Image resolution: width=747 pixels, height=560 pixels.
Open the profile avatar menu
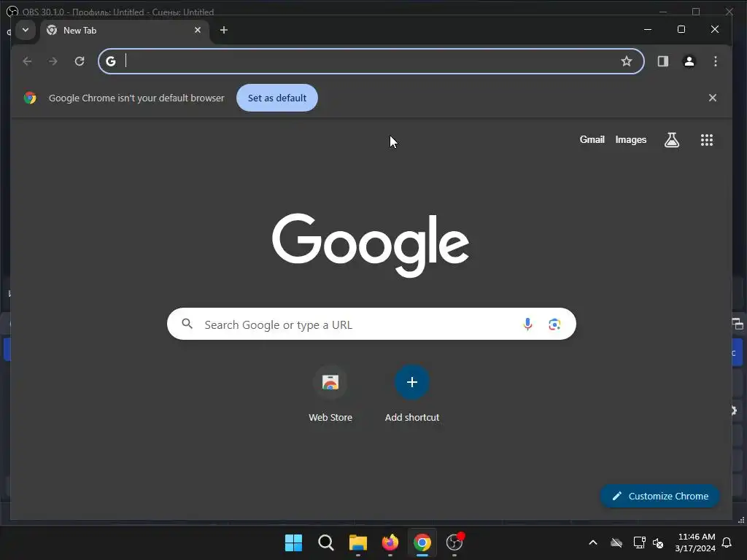[x=689, y=61]
